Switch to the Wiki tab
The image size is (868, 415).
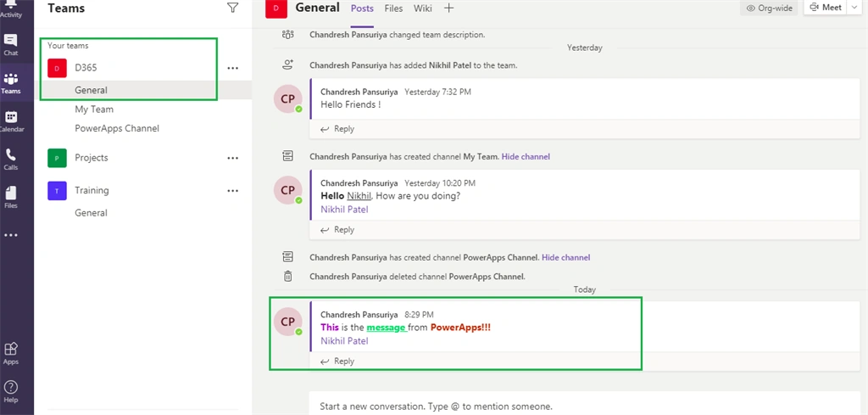coord(422,8)
